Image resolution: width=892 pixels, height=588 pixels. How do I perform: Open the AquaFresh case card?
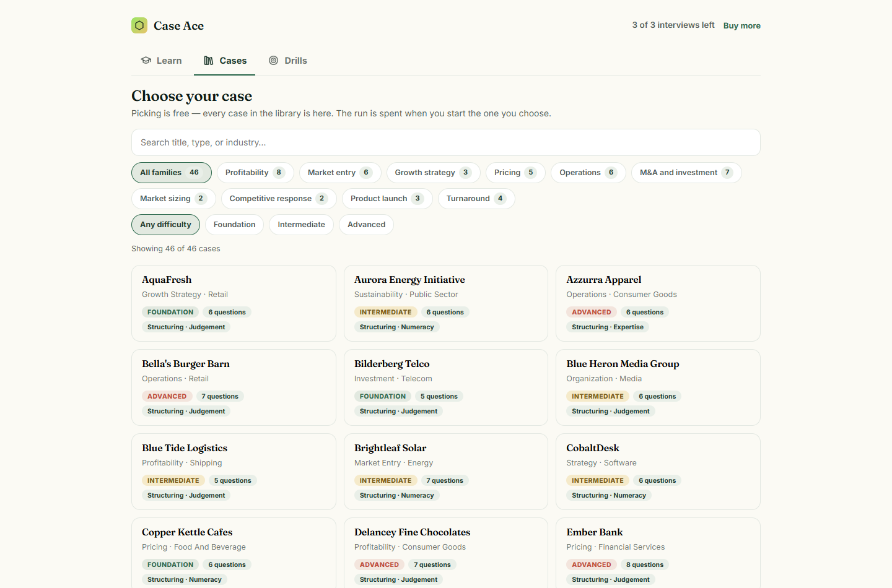tap(234, 303)
